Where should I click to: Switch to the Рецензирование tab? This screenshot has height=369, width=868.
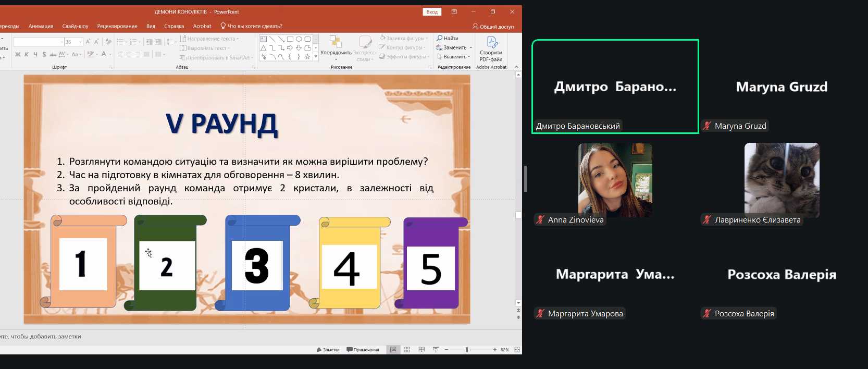pos(117,26)
